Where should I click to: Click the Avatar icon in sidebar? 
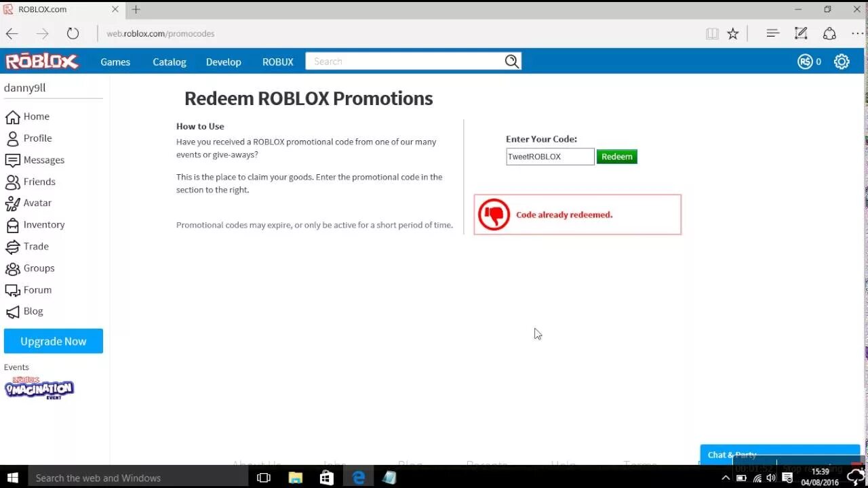pyautogui.click(x=12, y=203)
